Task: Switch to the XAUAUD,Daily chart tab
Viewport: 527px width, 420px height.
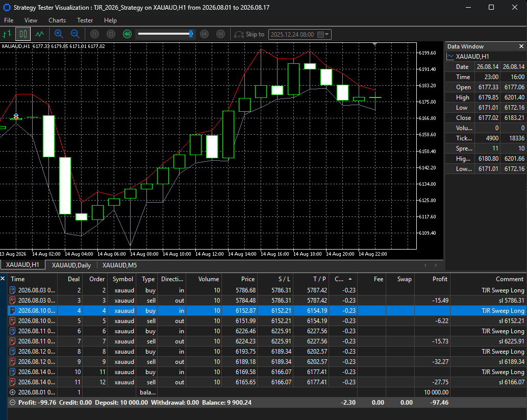Action: 71,265
